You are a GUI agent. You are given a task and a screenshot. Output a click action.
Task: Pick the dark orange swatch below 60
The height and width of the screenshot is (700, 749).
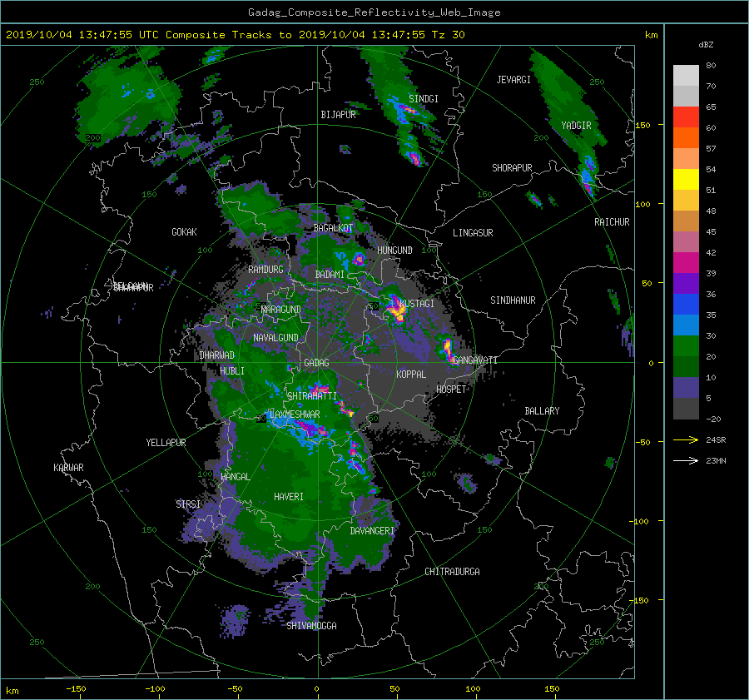(x=686, y=138)
